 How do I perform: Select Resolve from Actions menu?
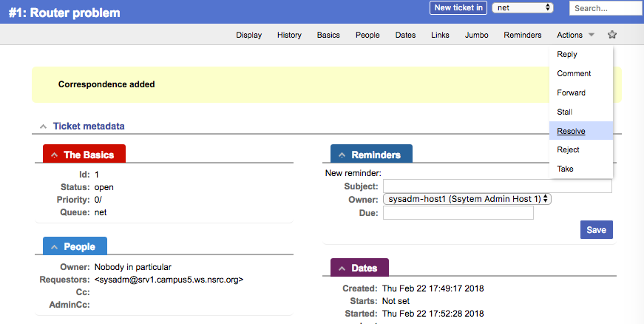click(x=571, y=131)
